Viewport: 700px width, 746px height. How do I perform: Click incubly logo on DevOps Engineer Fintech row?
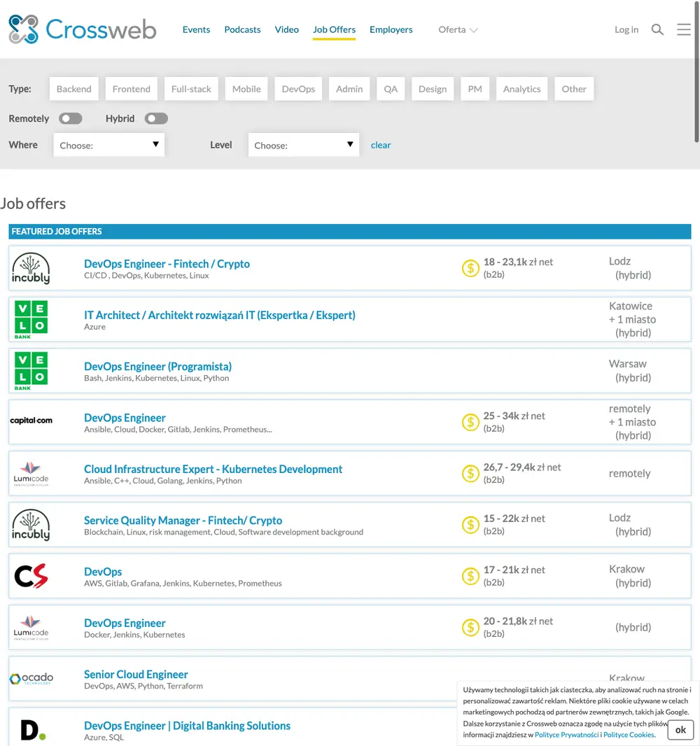tap(31, 268)
